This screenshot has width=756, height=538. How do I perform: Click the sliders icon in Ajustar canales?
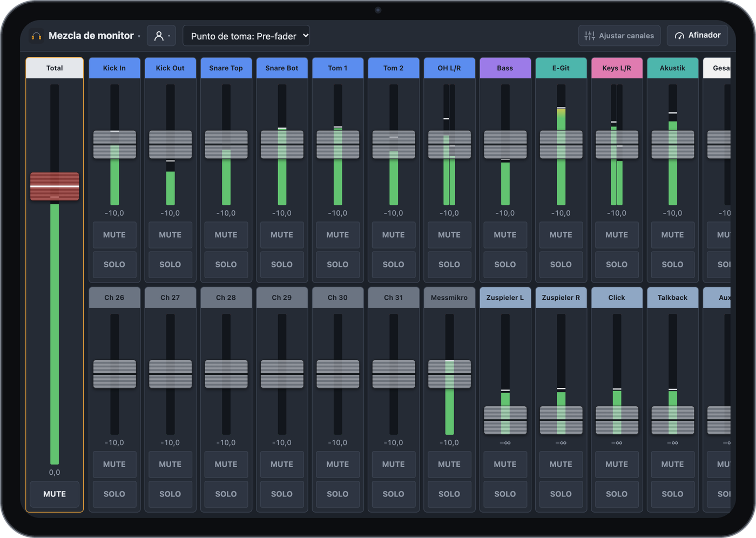coord(590,36)
